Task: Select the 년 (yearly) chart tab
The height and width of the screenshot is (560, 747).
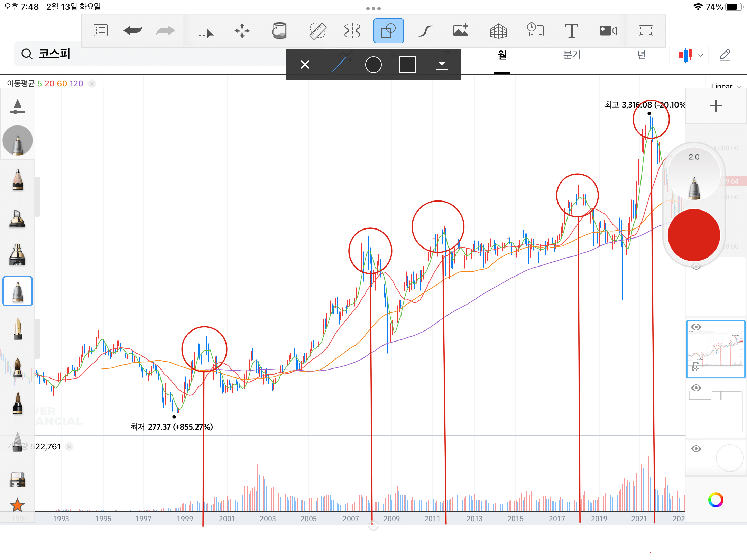Action: tap(642, 55)
